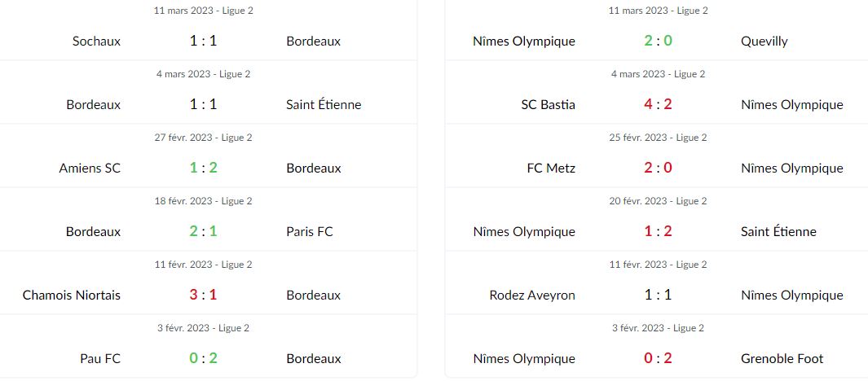Open the 3:1 Chamois Niortais score
868x381 pixels.
click(x=203, y=296)
